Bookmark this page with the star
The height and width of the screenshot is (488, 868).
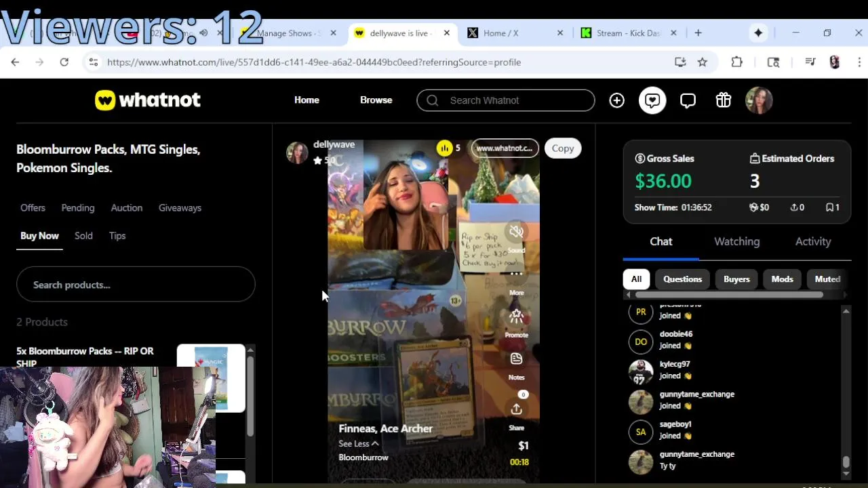703,62
